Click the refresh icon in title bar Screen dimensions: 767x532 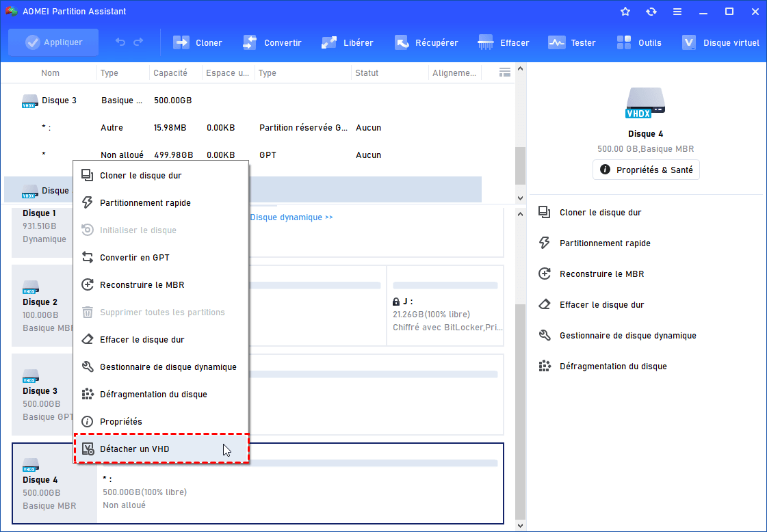click(651, 11)
